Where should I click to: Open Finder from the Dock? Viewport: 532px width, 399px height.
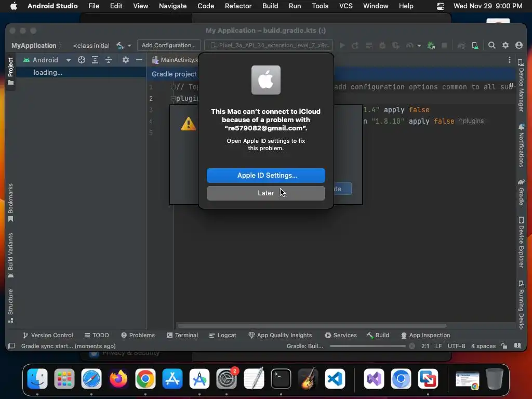[37, 379]
